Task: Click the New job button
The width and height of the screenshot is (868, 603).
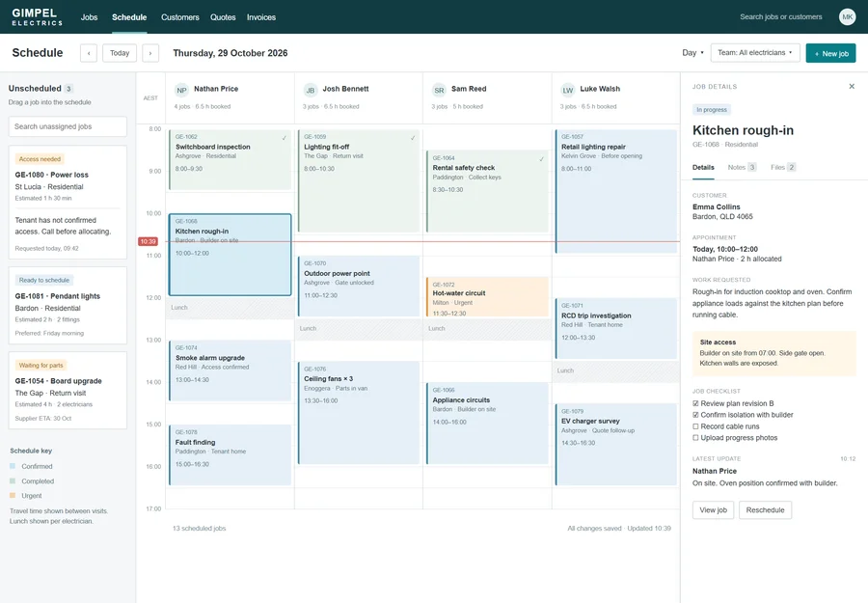Action: 830,53
